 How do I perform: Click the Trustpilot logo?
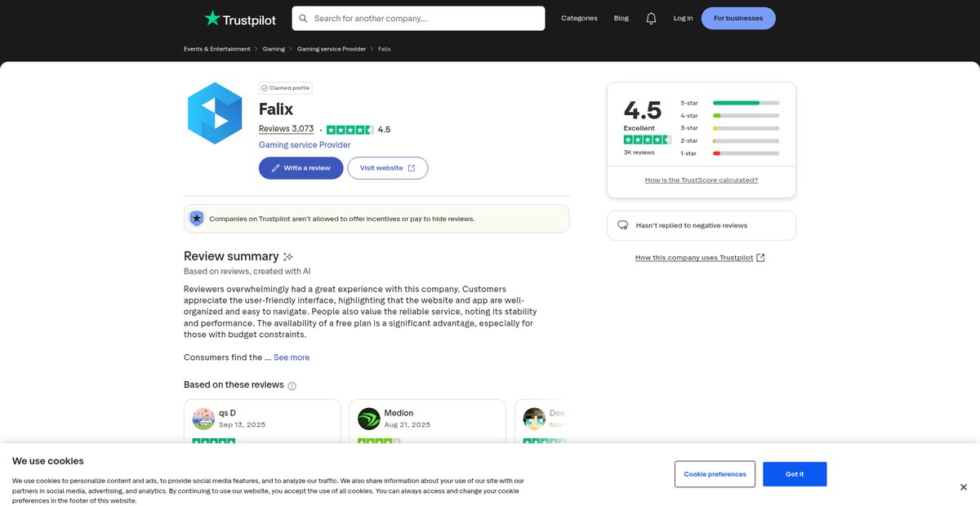[240, 18]
